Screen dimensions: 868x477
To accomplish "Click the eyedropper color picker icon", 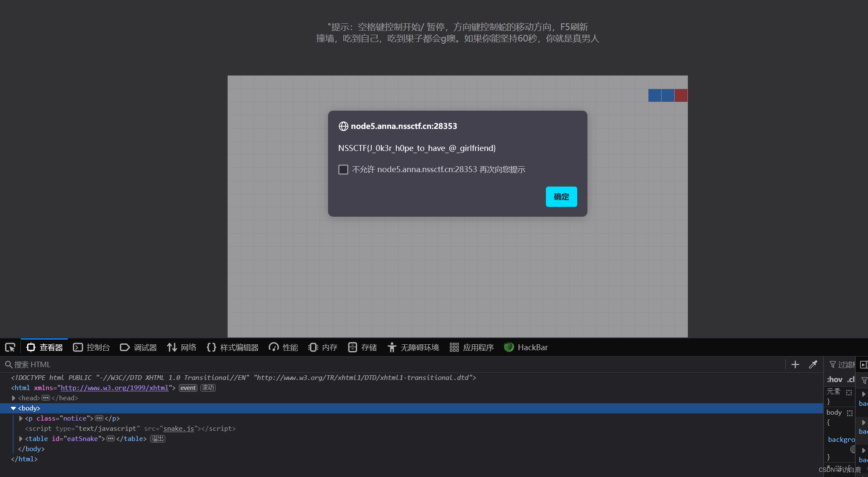I will (813, 365).
